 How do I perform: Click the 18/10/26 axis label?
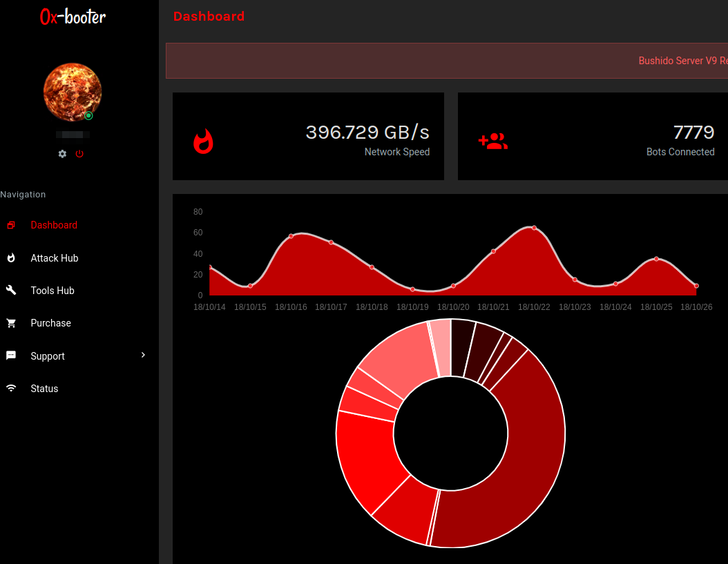click(x=696, y=307)
